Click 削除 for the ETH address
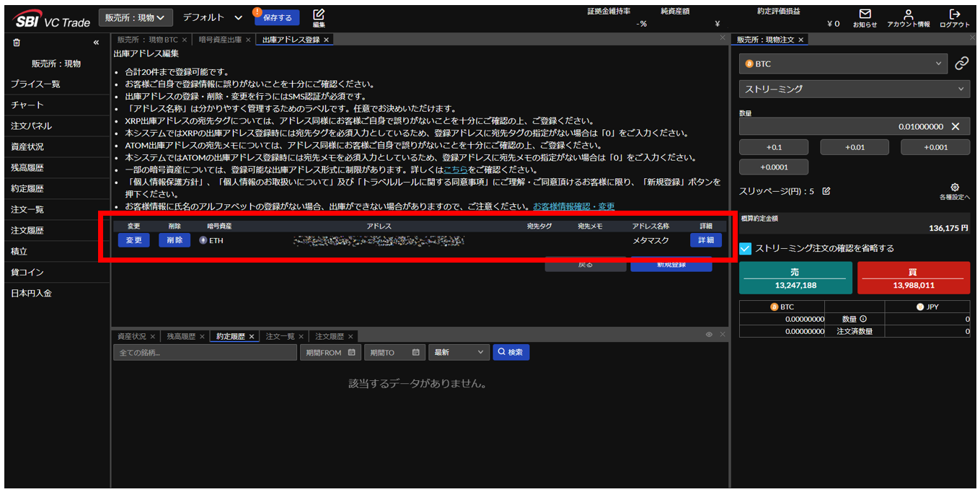This screenshot has height=492, width=980. click(175, 240)
